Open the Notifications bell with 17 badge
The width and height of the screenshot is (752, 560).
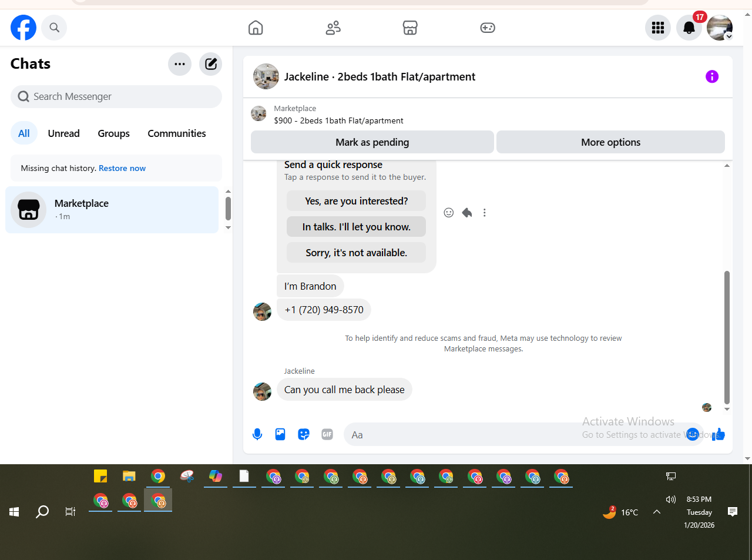tap(689, 28)
